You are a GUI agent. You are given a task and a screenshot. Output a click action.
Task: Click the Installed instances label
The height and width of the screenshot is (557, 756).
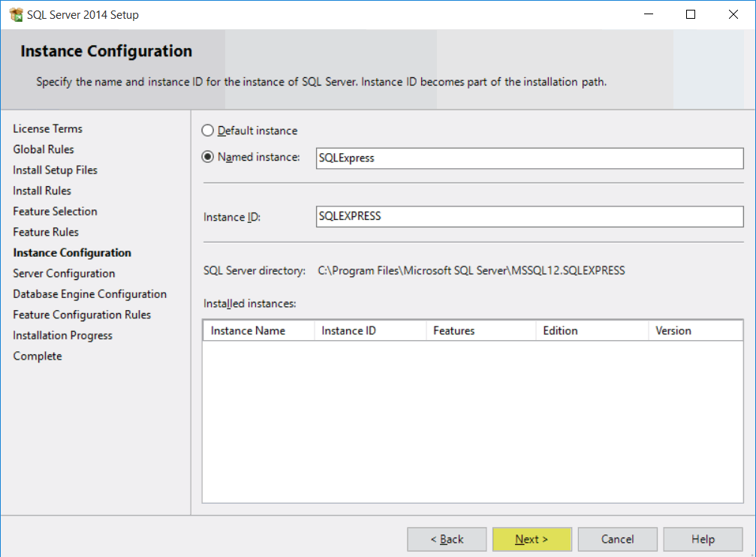(250, 303)
